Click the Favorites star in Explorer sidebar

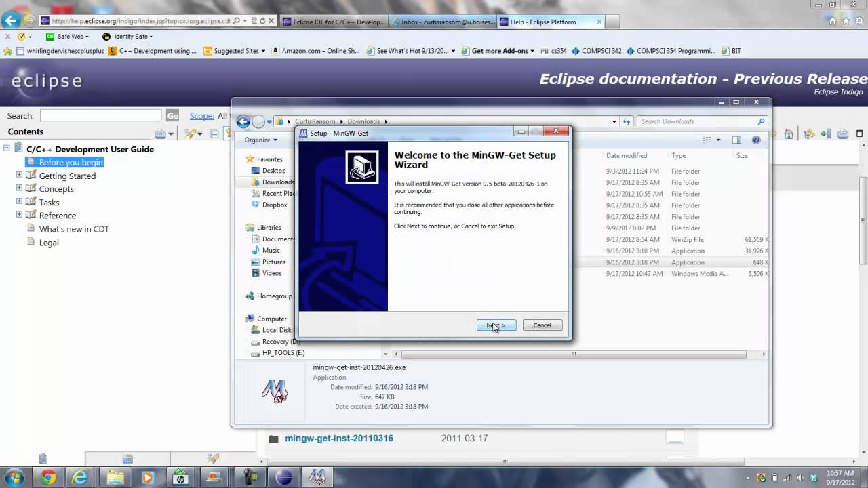[x=250, y=159]
